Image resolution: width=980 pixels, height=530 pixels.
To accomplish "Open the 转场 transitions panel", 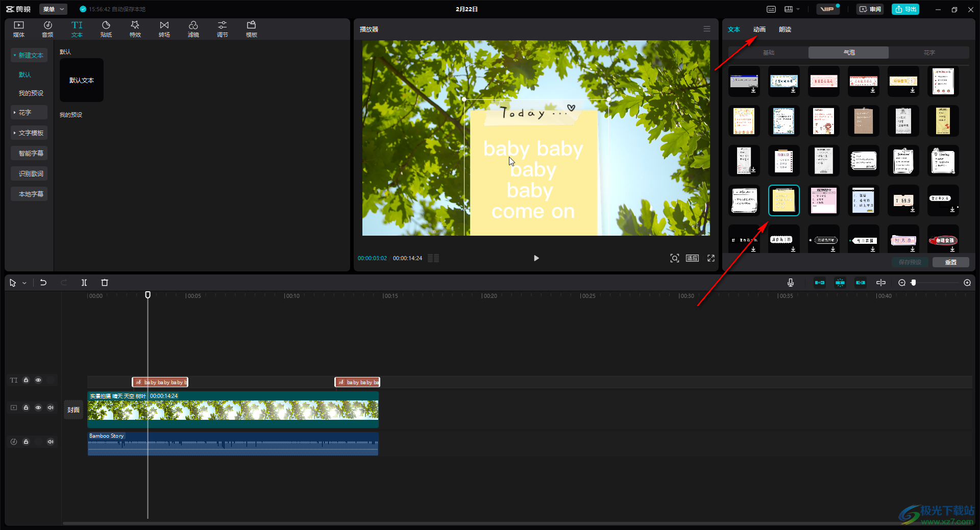I will 164,29.
